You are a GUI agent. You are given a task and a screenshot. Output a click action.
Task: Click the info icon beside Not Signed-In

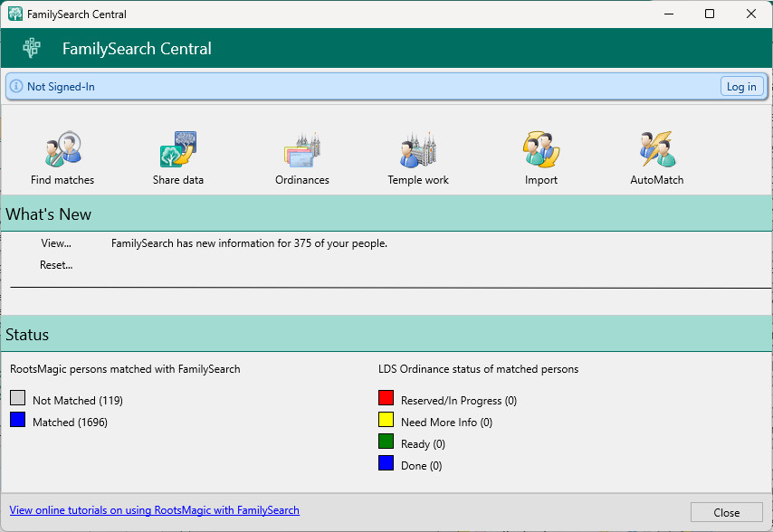16,87
